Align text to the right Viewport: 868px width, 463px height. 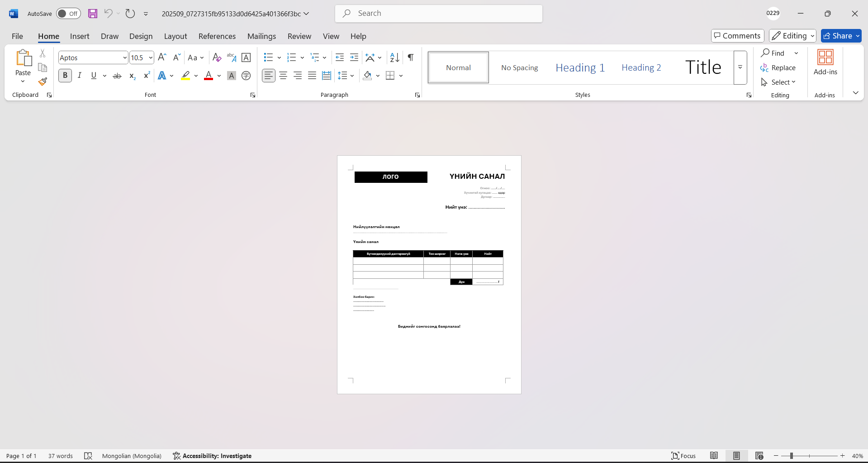coord(298,76)
